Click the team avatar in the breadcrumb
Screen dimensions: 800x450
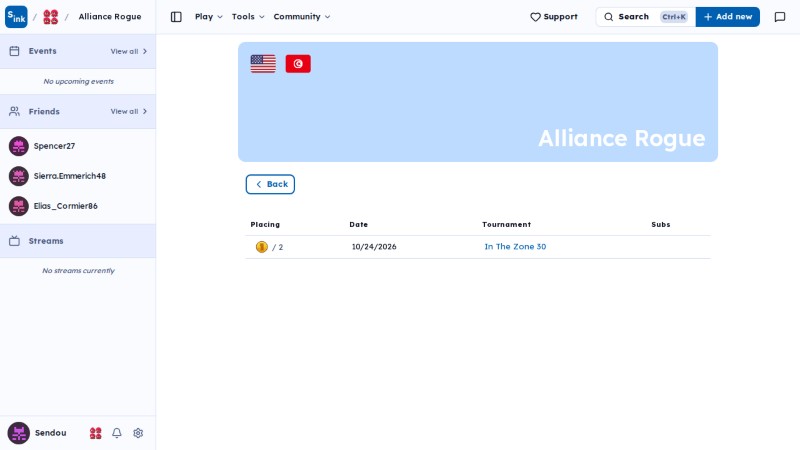click(51, 17)
